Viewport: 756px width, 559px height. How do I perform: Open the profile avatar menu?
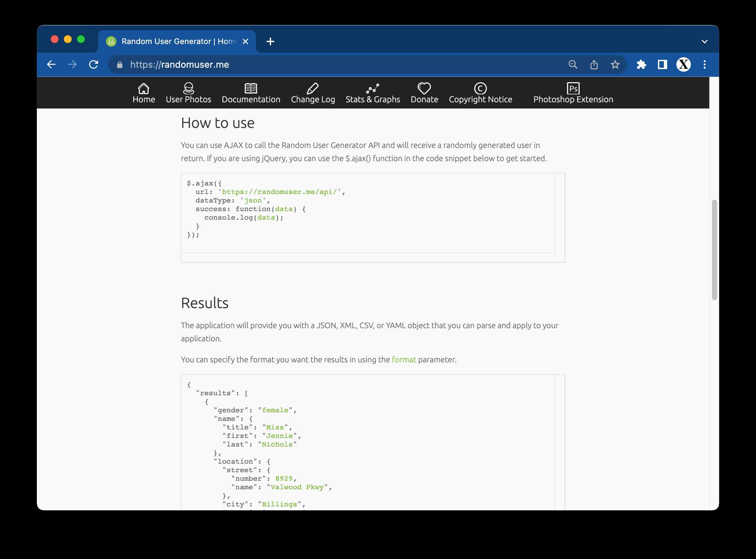[x=683, y=65]
